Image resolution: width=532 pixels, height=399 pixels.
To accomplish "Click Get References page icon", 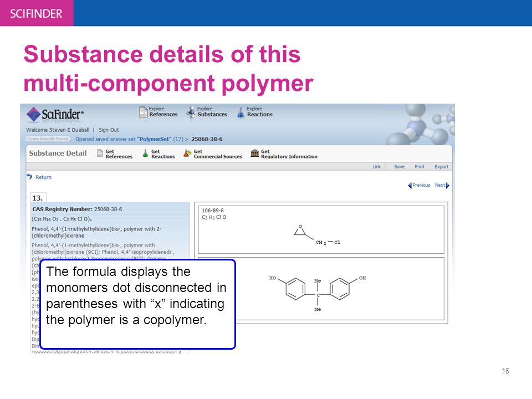I will (100, 154).
